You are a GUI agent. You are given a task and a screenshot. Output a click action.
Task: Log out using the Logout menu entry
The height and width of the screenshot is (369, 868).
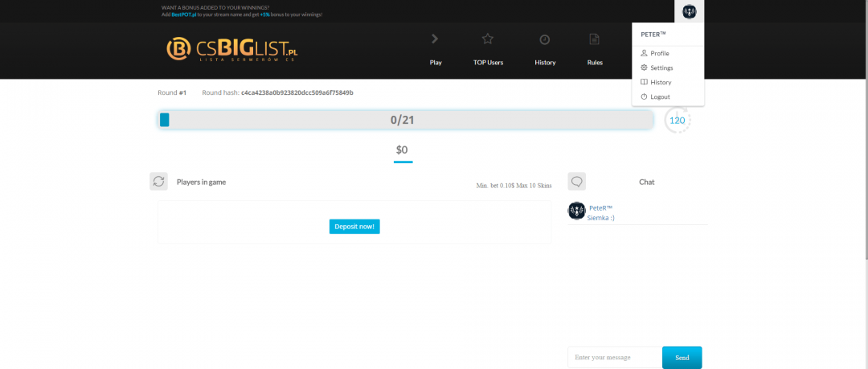(x=659, y=96)
